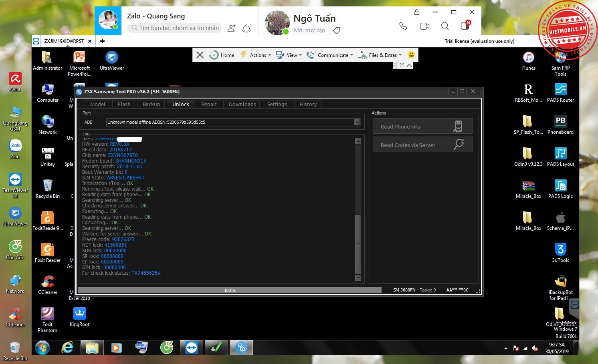
Task: Open Unikey desktop icon
Action: [x=47, y=157]
